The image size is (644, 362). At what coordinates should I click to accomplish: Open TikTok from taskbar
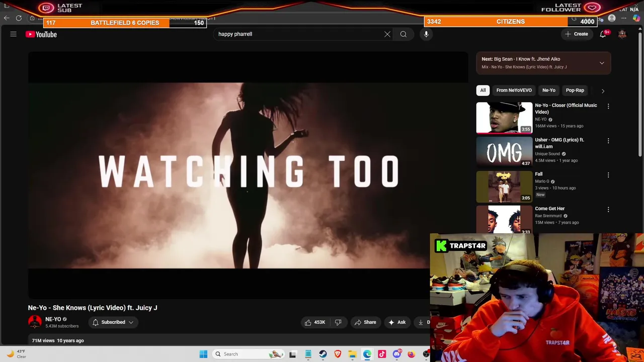pyautogui.click(x=382, y=354)
